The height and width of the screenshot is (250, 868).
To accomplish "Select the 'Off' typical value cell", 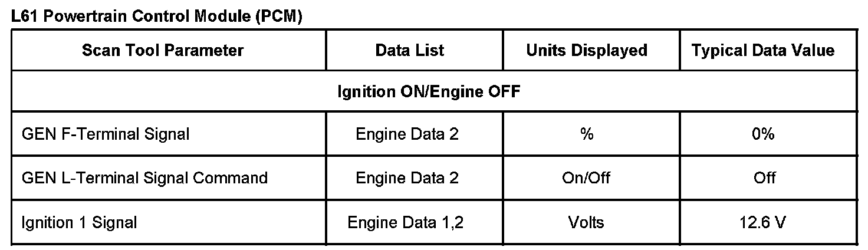I will tap(764, 177).
